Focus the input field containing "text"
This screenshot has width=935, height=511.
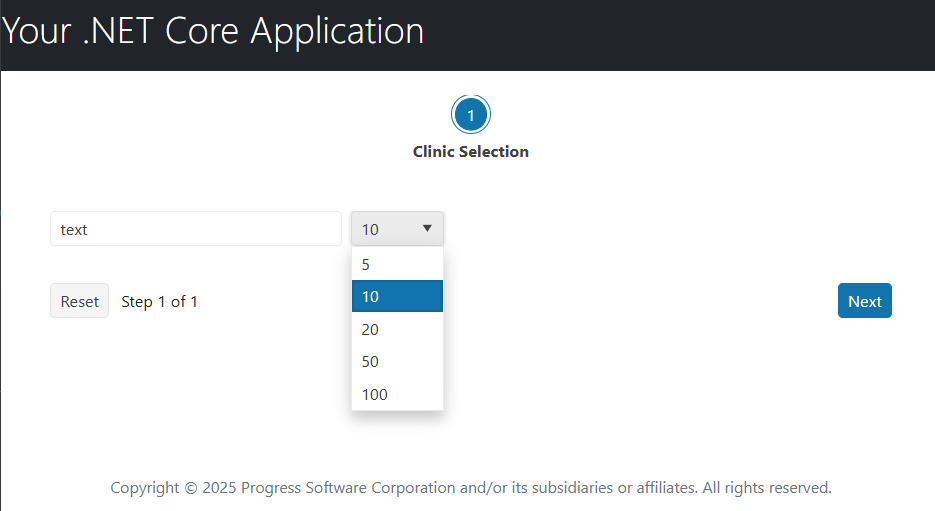coord(196,229)
